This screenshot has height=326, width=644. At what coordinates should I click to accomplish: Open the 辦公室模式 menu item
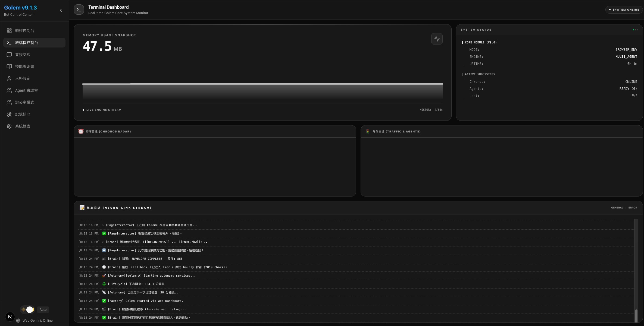coord(24,102)
